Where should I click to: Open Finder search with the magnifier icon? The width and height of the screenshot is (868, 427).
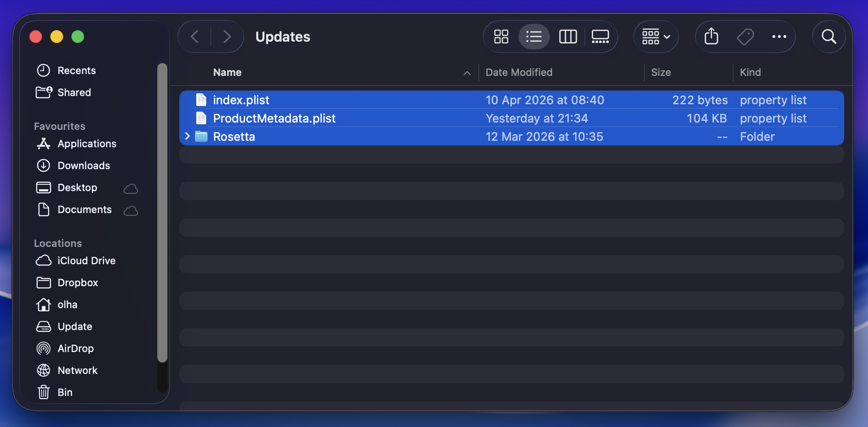[x=829, y=37]
